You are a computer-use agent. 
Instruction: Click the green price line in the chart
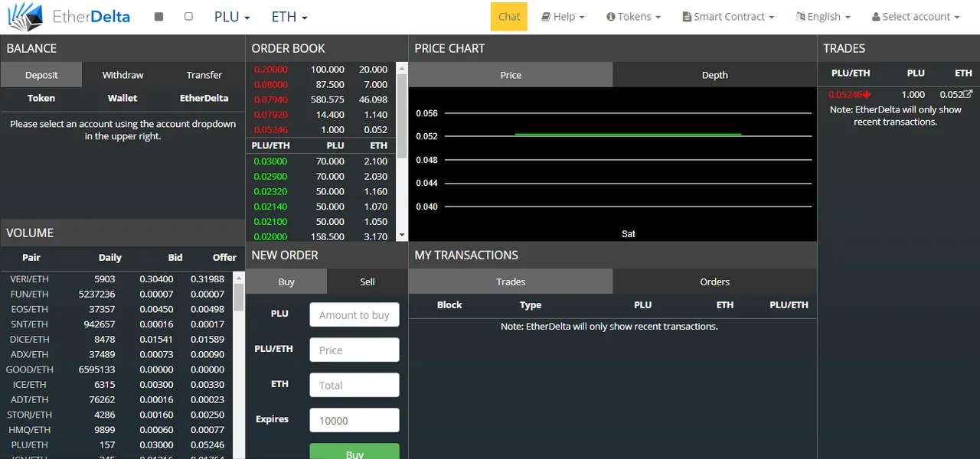(628, 135)
